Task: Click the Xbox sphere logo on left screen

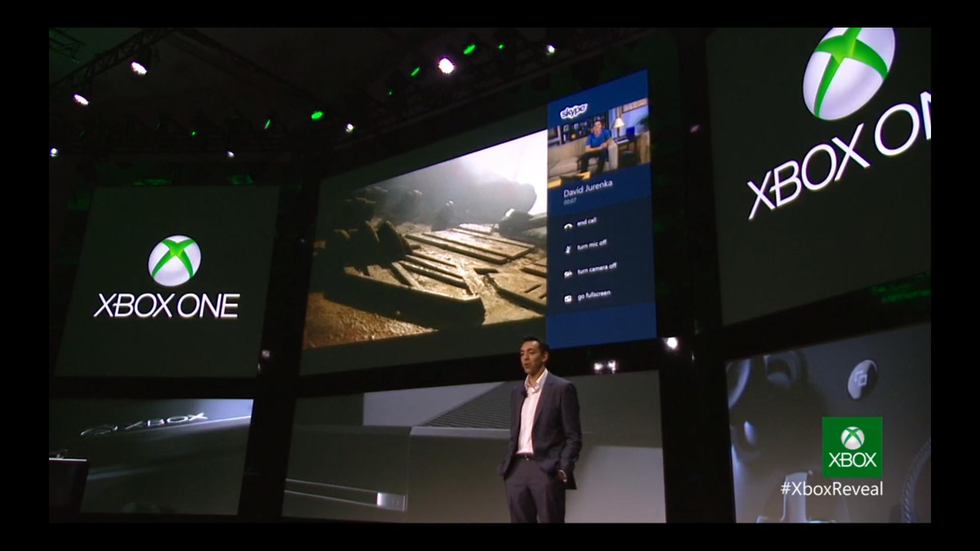Action: (175, 260)
